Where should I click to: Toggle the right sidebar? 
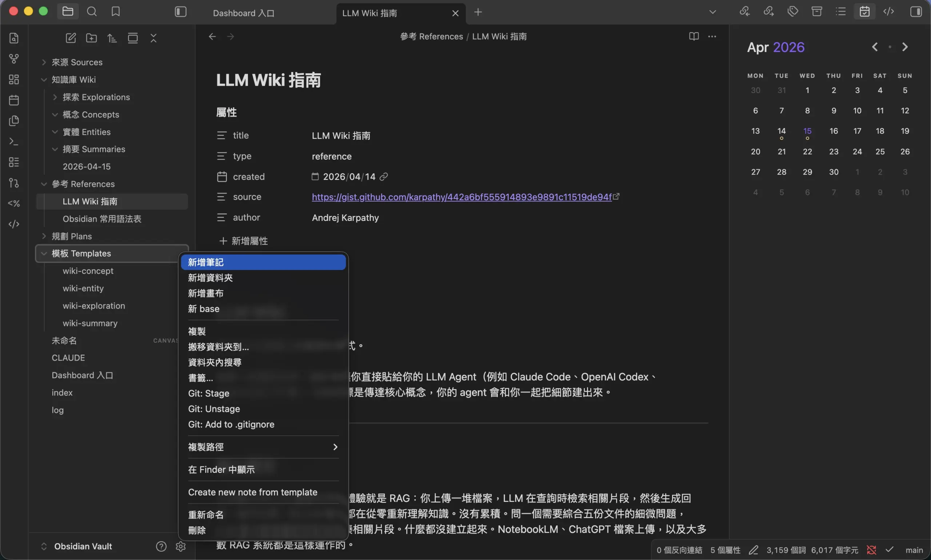pos(915,12)
